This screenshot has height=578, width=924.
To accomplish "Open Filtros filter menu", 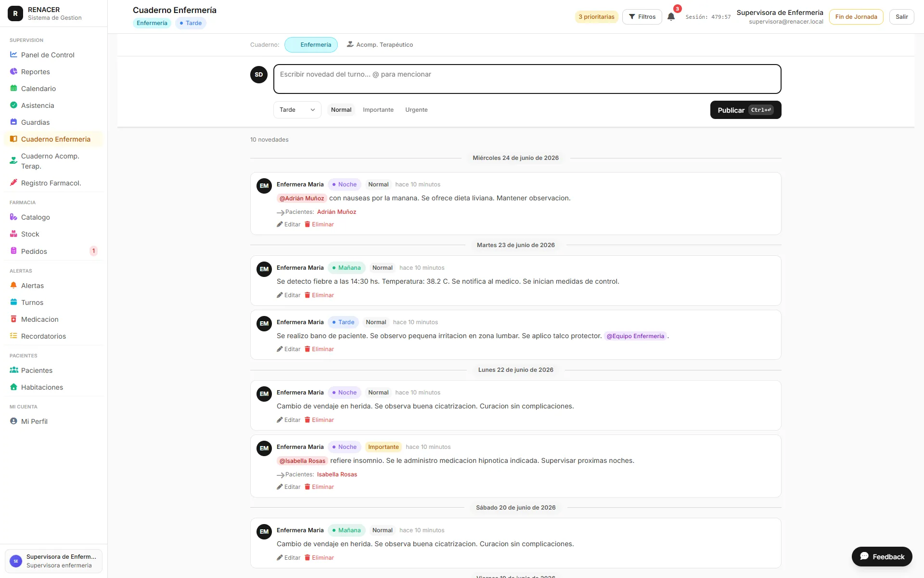I will point(642,16).
